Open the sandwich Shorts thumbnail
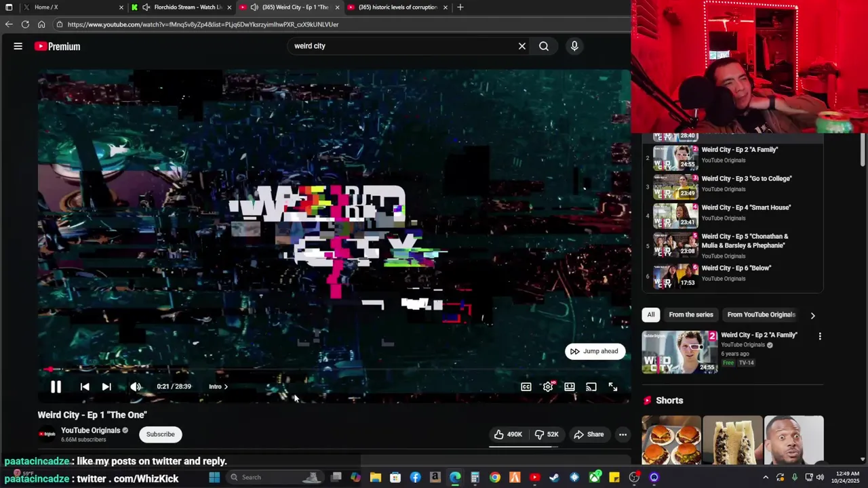868x488 pixels. (732, 441)
